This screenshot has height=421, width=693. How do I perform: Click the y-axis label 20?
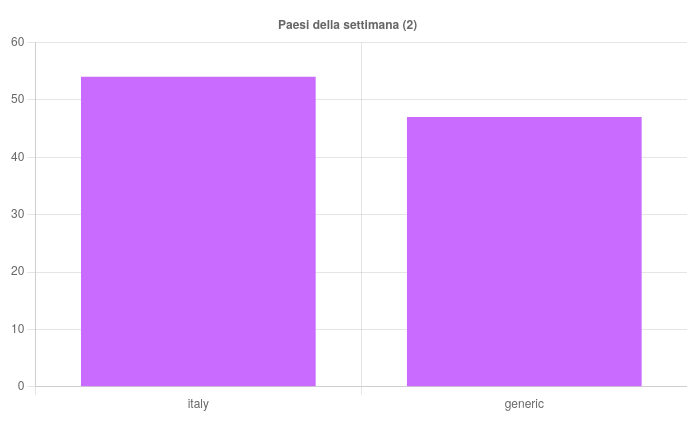coord(18,272)
